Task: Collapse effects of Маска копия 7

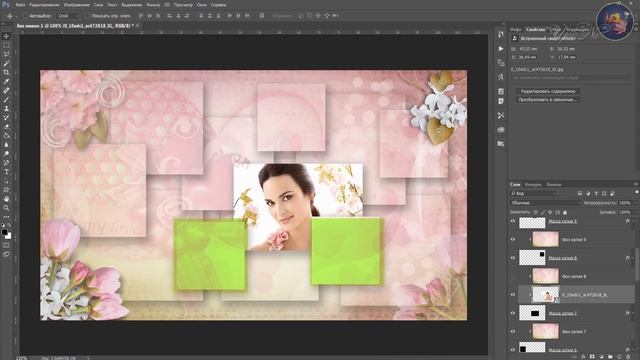Action: (x=633, y=313)
